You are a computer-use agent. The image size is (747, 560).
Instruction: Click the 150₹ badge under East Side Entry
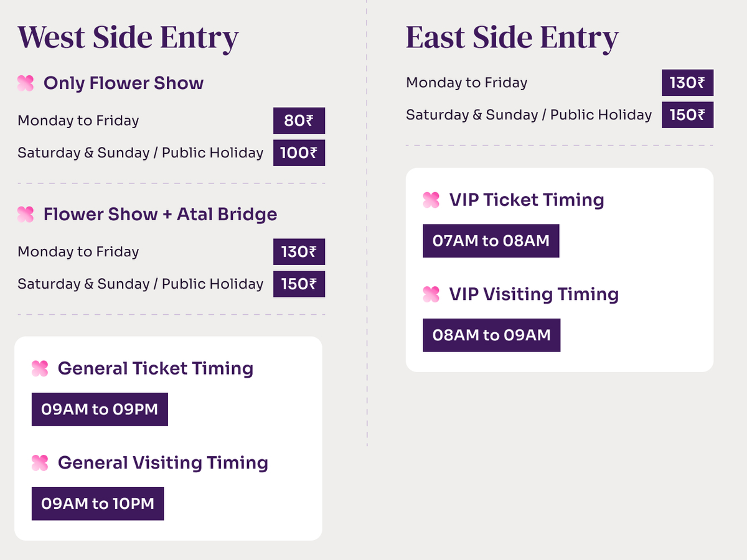click(687, 115)
